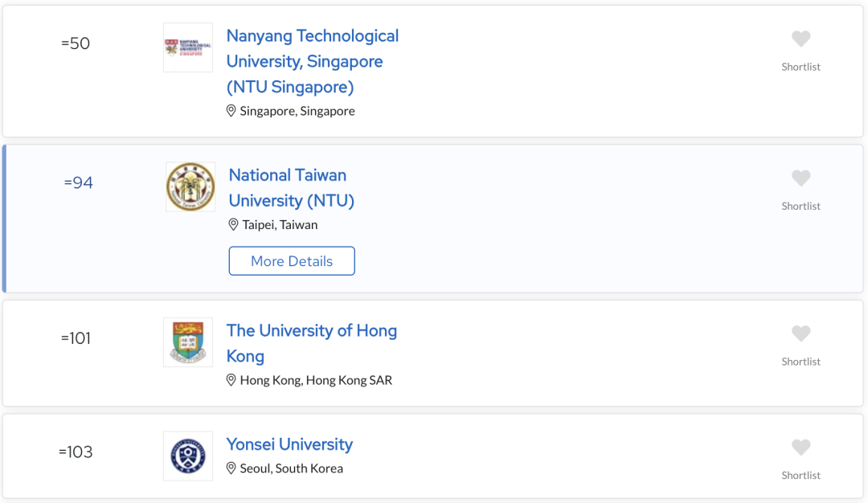Select rank text =94

point(78,182)
